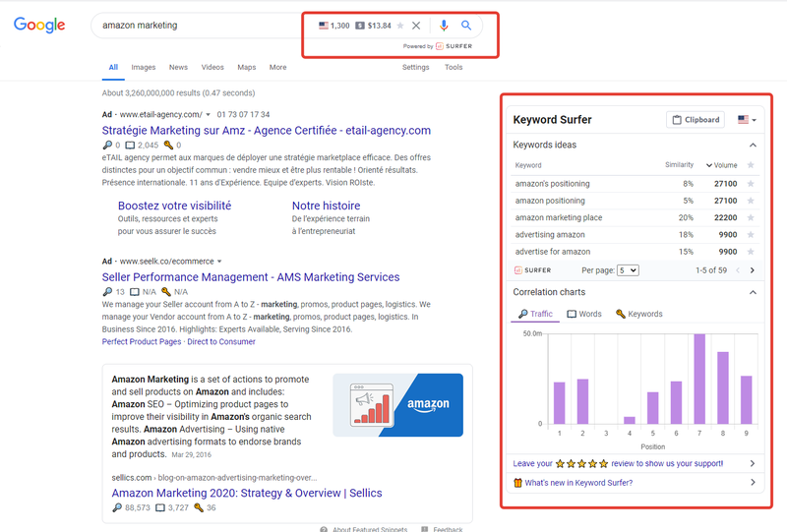Collapse the Keywords ideas section
This screenshot has height=532, width=787.
(753, 145)
